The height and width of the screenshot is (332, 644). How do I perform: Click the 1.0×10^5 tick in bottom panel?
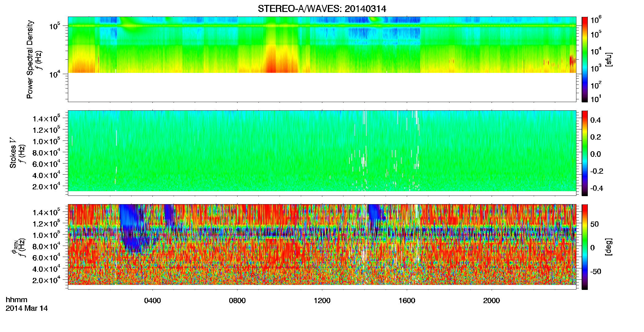(x=46, y=235)
